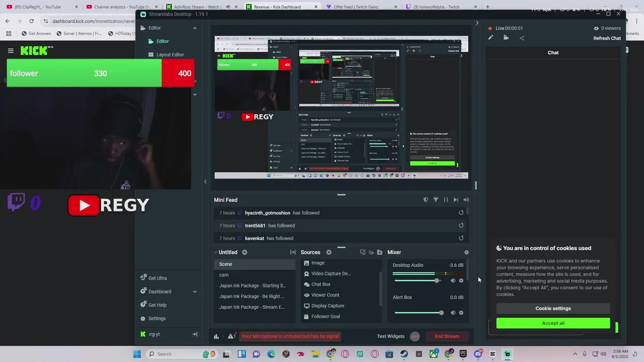Open Mini Feed safe mode shield icon
Viewport: 644px width, 362px height.
[426, 200]
